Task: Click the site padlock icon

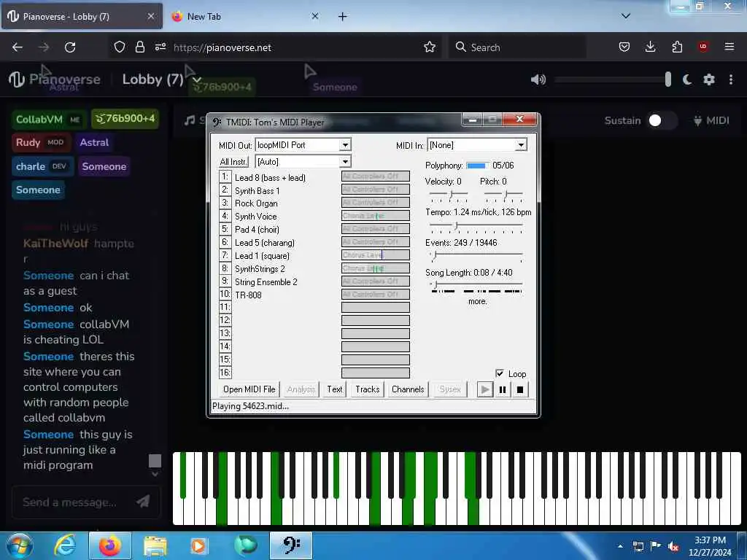Action: [139, 47]
